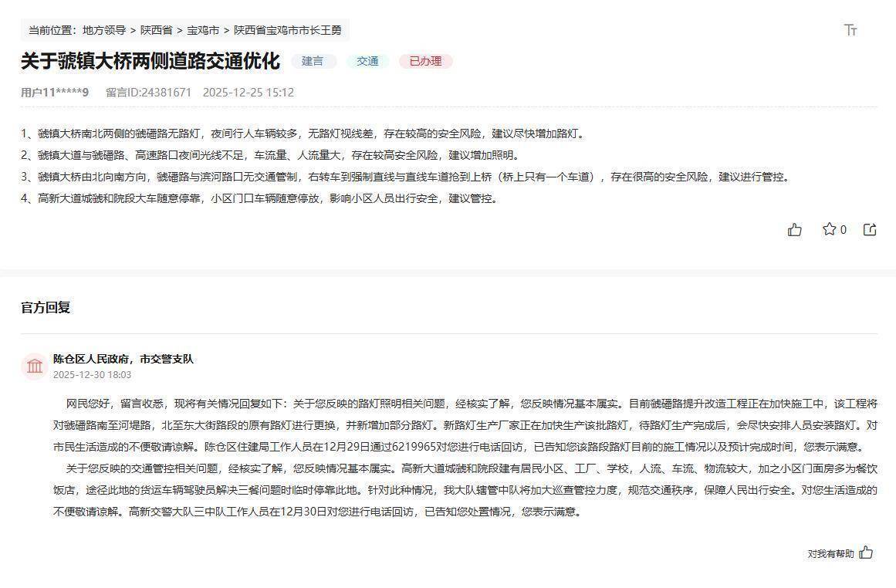The image size is (896, 588).
Task: Click the government building avatar icon
Action: coord(35,367)
